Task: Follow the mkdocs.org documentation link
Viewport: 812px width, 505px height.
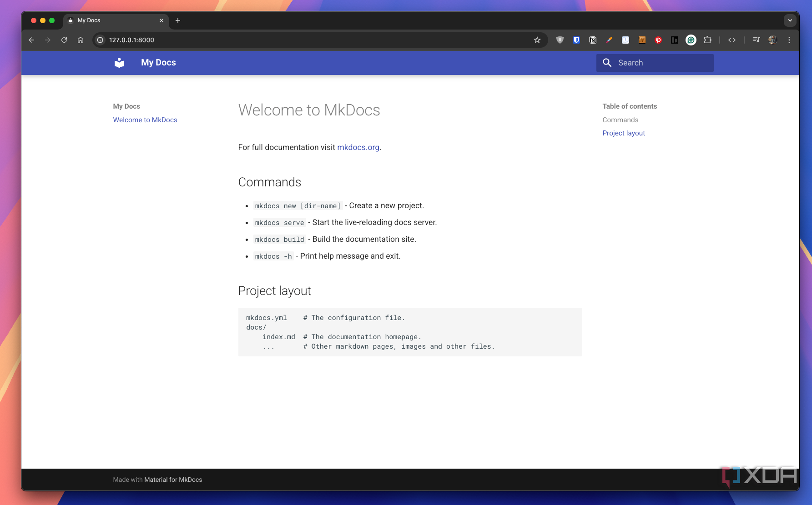Action: coord(358,147)
